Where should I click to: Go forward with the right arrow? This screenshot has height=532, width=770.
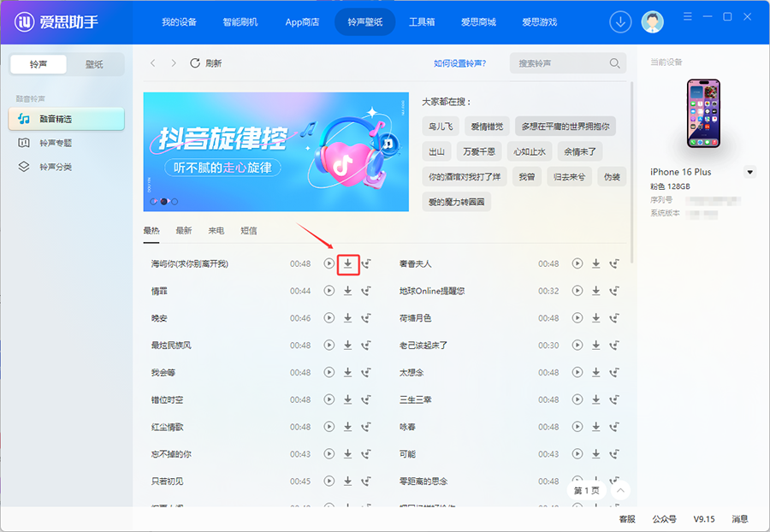click(x=174, y=62)
